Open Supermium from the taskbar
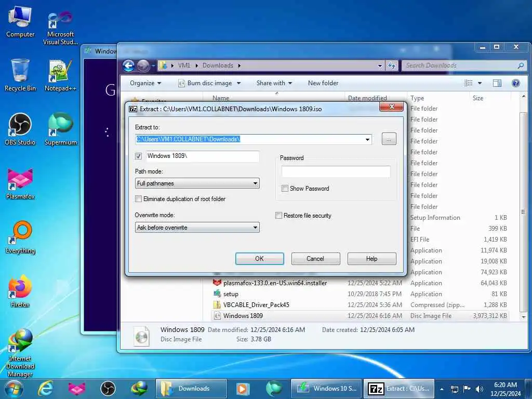The width and height of the screenshot is (532, 399). pyautogui.click(x=273, y=389)
